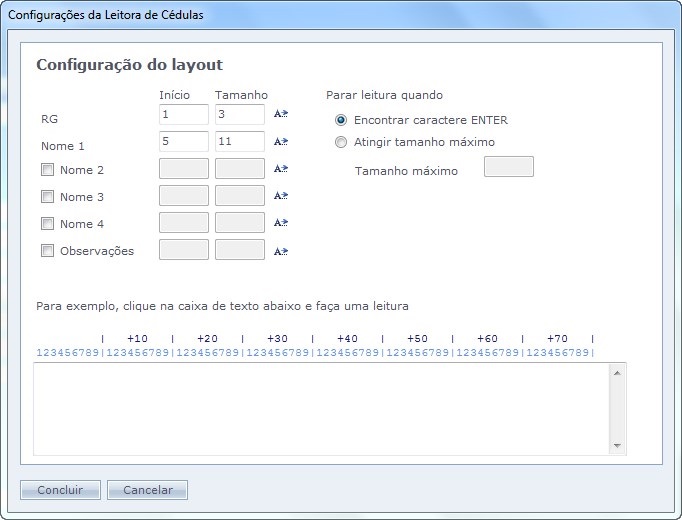Tick the Nome 4 checkbox
682x520 pixels.
(47, 224)
